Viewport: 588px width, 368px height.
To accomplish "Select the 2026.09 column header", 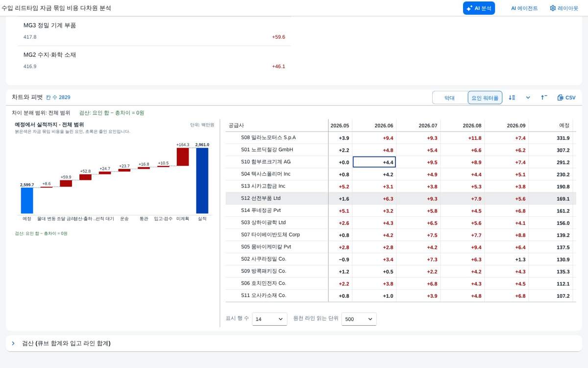I will pyautogui.click(x=507, y=126).
